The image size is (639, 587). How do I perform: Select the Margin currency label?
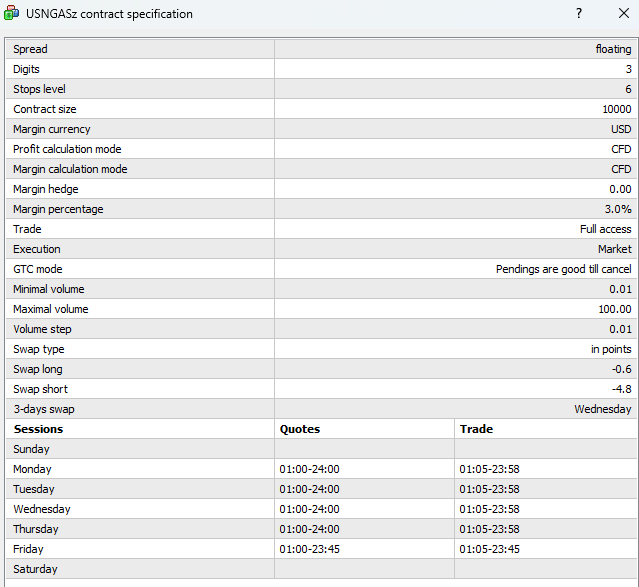coord(51,129)
